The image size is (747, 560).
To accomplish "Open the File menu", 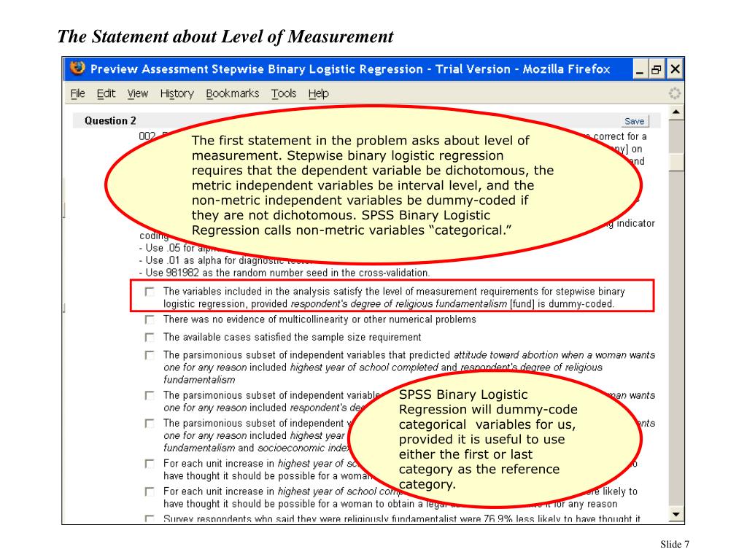I will [77, 93].
